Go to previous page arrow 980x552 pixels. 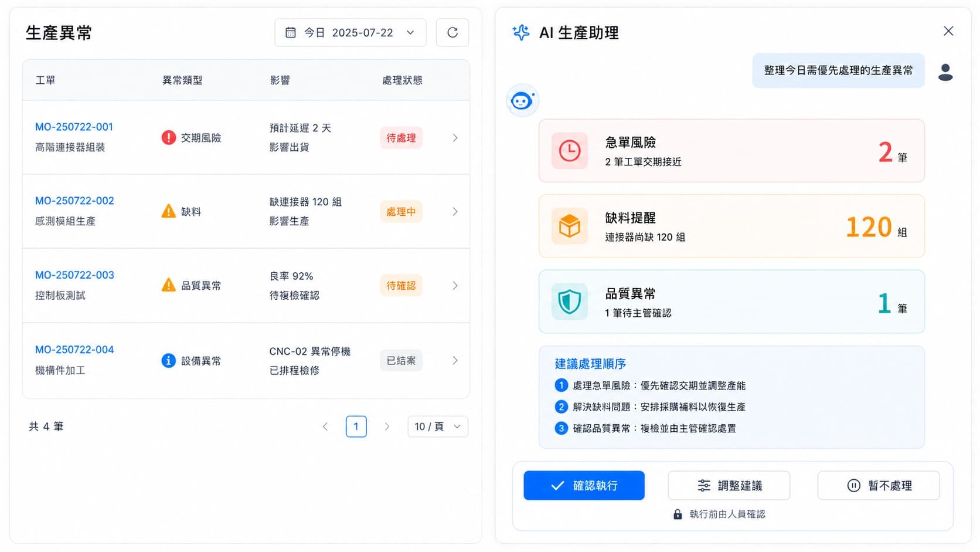coord(325,426)
